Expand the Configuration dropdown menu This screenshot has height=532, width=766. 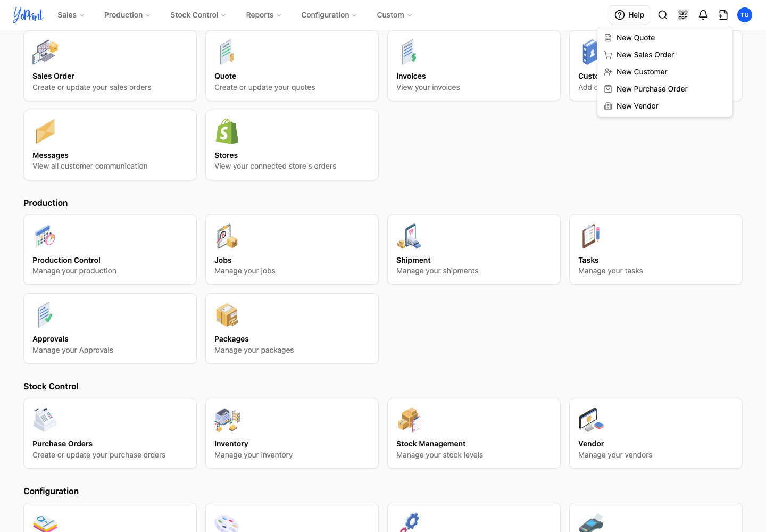[329, 15]
